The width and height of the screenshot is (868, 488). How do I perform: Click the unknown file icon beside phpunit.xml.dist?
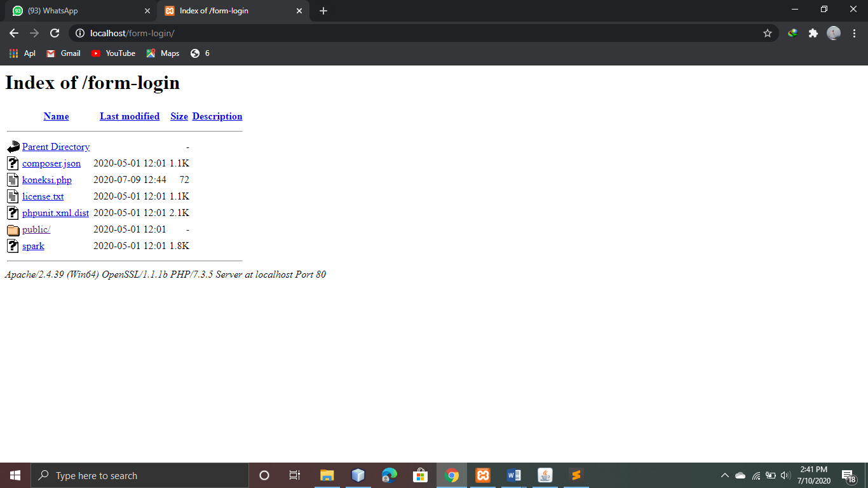[x=13, y=213]
